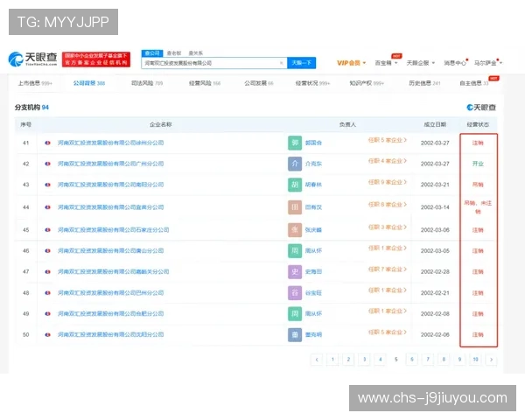The image size is (525, 420).
Task: Click the date 2002-03-14 in row 44
Action: (x=435, y=207)
